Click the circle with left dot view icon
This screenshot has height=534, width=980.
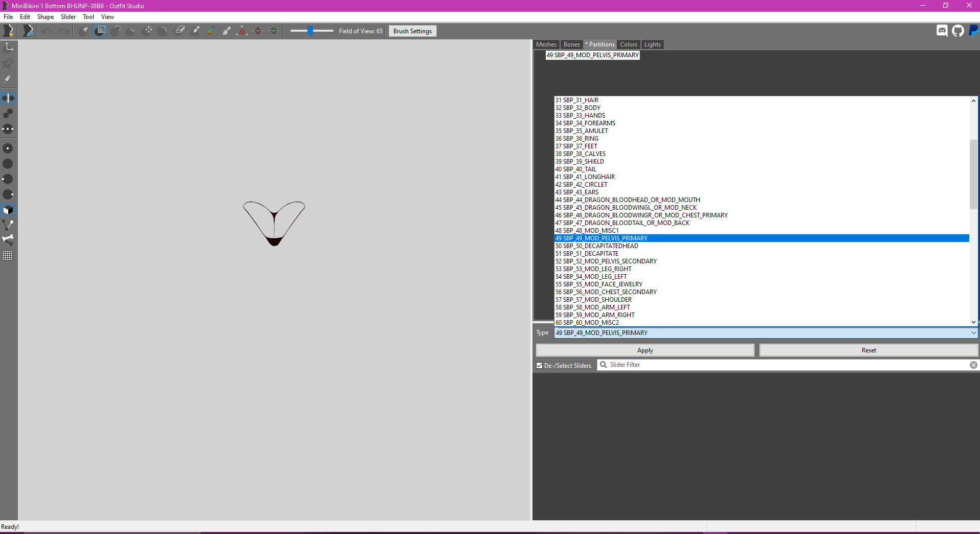tap(8, 179)
